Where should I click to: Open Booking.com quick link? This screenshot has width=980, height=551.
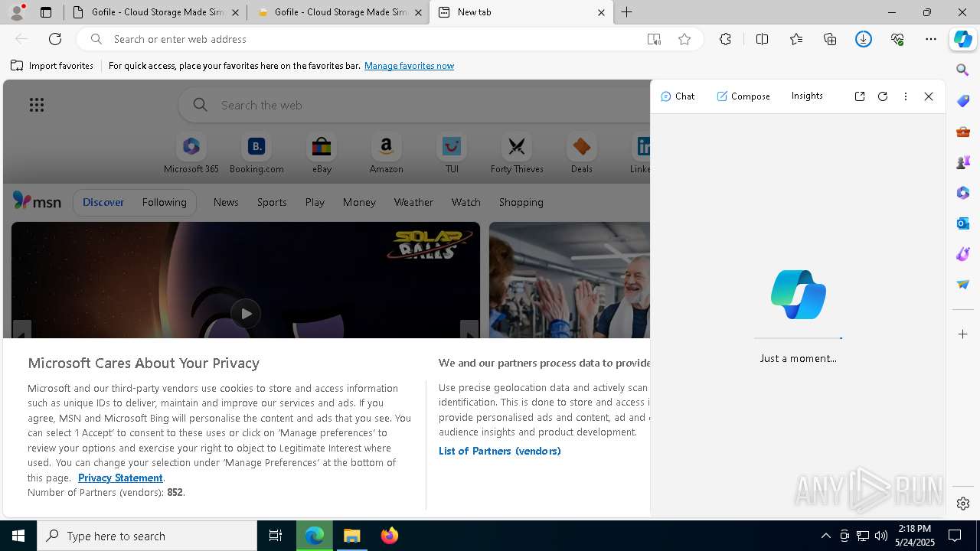tap(256, 154)
